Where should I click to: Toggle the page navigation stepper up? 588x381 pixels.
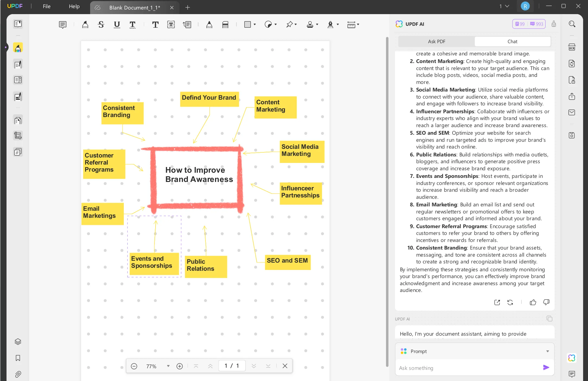pyautogui.click(x=211, y=366)
